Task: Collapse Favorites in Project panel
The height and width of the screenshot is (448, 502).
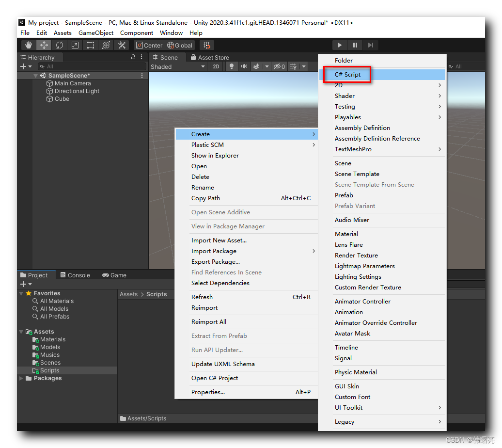Action: click(21, 293)
